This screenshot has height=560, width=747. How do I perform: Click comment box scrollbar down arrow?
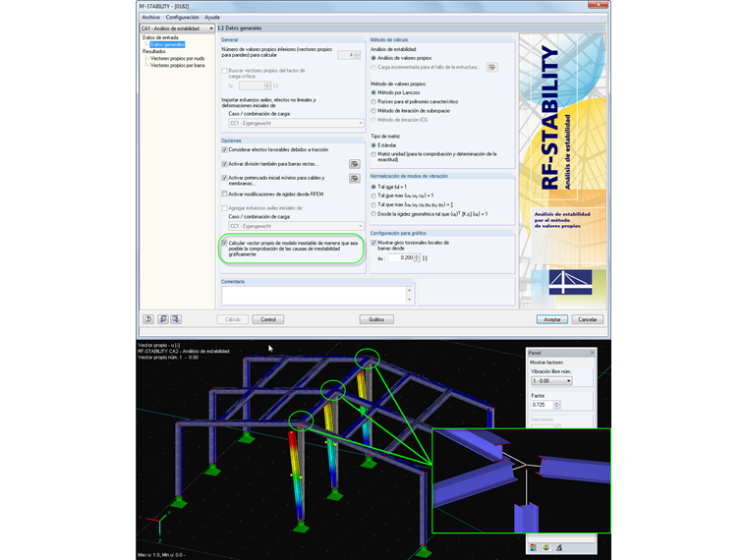(409, 300)
